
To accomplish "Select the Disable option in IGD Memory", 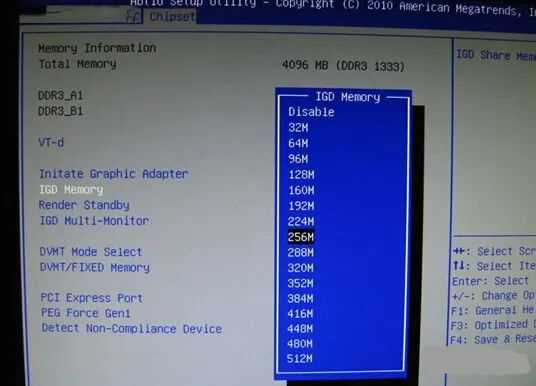I will coord(311,112).
